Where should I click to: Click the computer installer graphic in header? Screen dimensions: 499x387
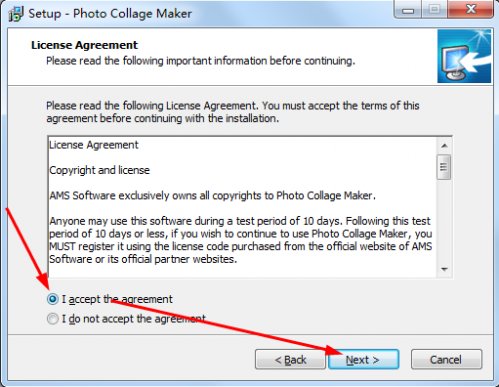(x=464, y=56)
